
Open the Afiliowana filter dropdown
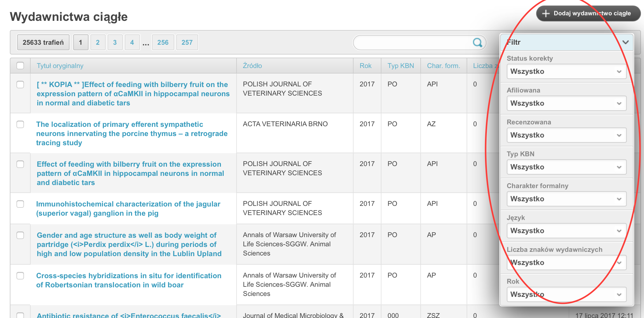pyautogui.click(x=566, y=103)
